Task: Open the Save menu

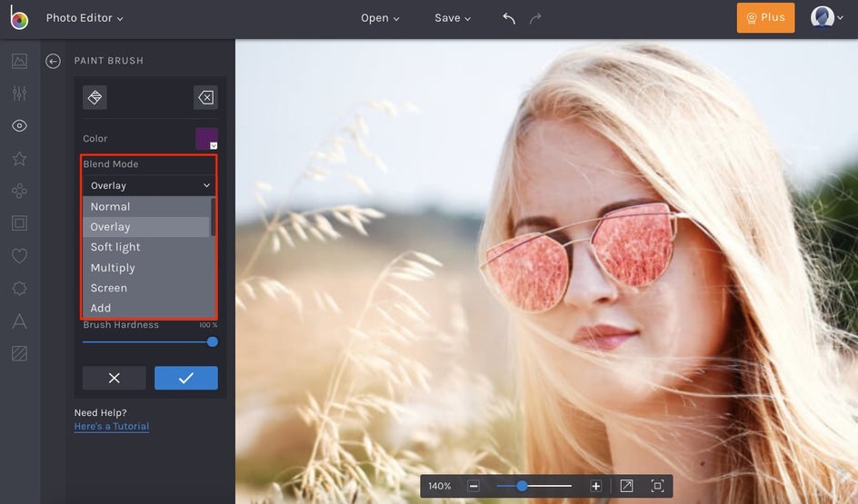Action: pos(453,18)
